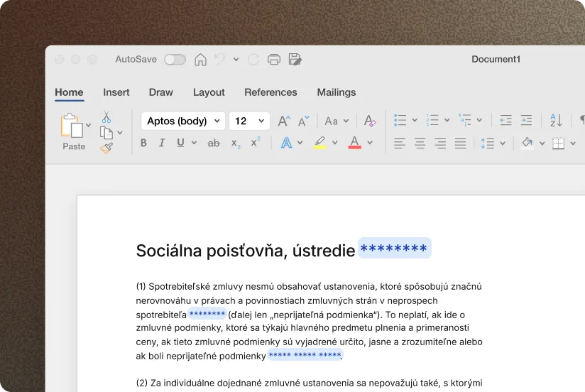
Task: Redo the last action
Action: [x=253, y=60]
